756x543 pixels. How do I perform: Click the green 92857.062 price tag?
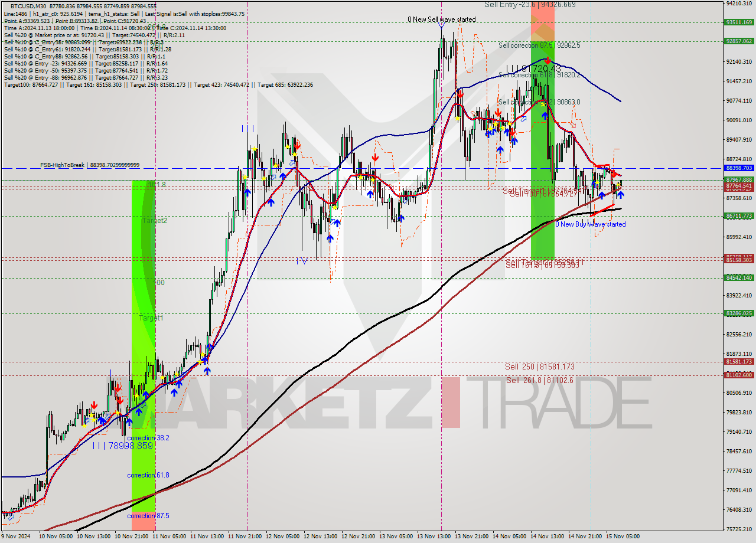click(739, 41)
